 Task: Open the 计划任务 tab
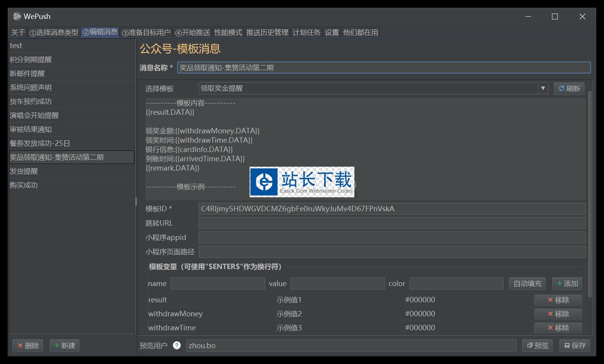(x=306, y=33)
